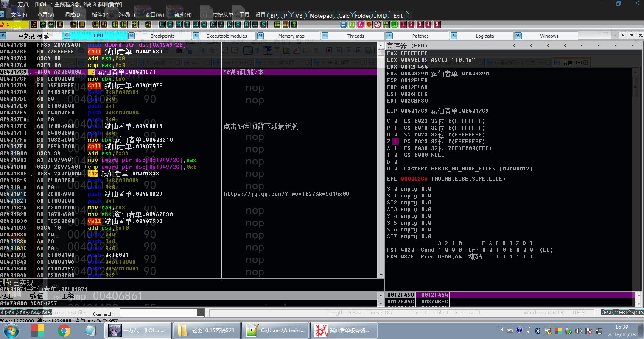This screenshot has height=339, width=644.
Task: Open Patches with slash toolbar icon
Action: [221, 24]
